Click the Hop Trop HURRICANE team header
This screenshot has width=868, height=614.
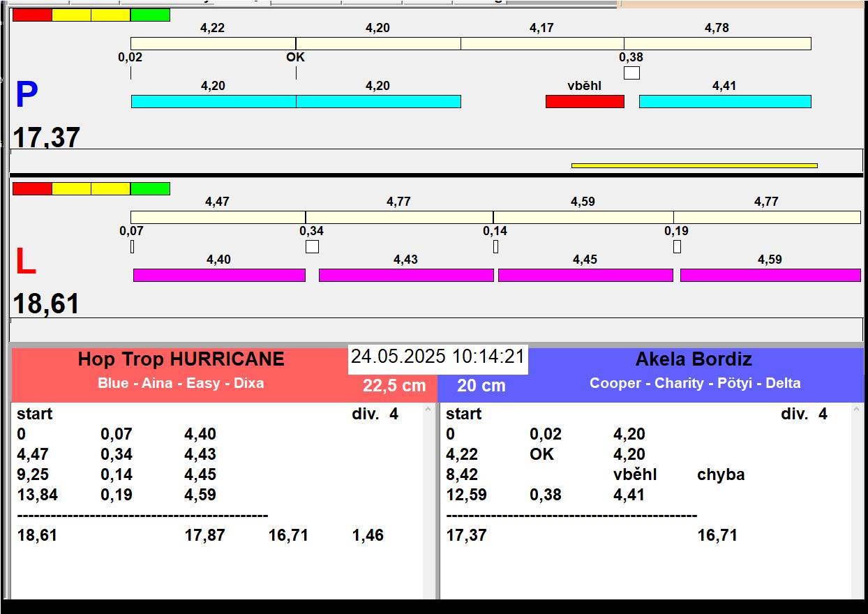coord(181,359)
